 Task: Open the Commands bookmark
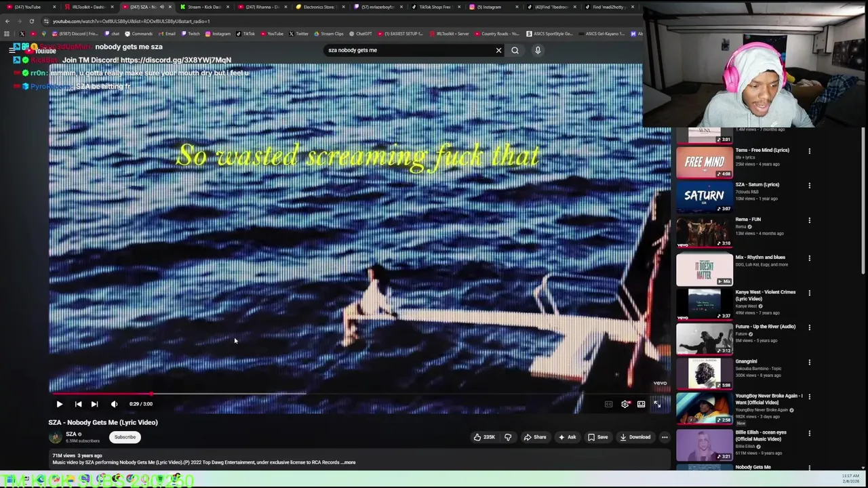(139, 34)
